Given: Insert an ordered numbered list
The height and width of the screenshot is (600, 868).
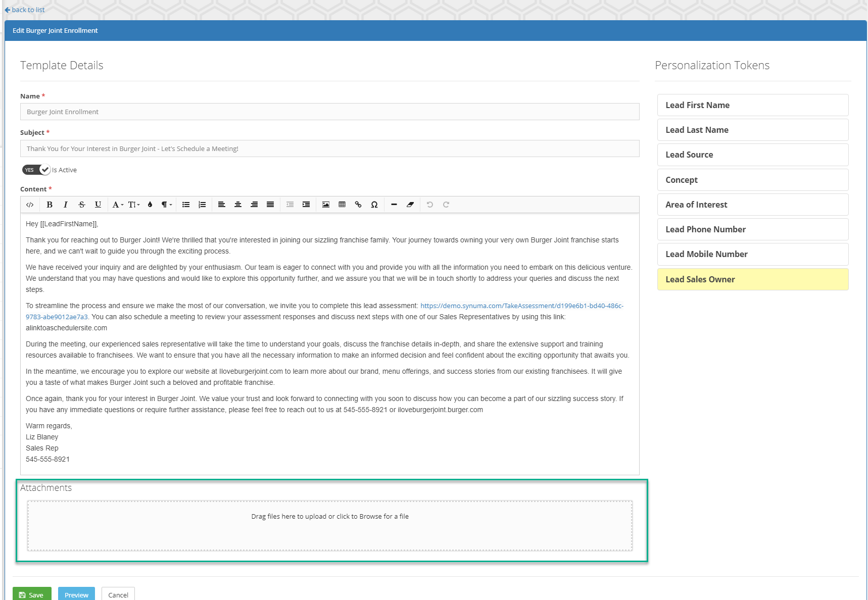Looking at the screenshot, I should [x=202, y=205].
